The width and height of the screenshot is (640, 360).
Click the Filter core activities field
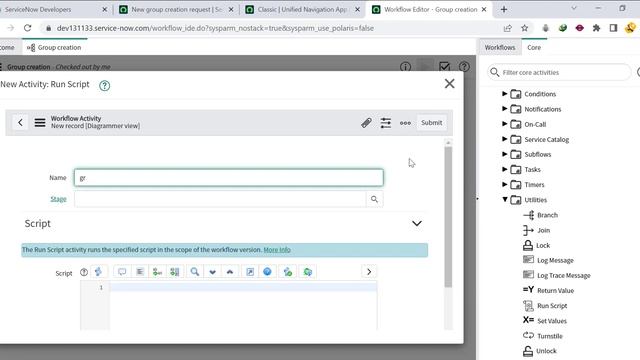[x=559, y=72]
